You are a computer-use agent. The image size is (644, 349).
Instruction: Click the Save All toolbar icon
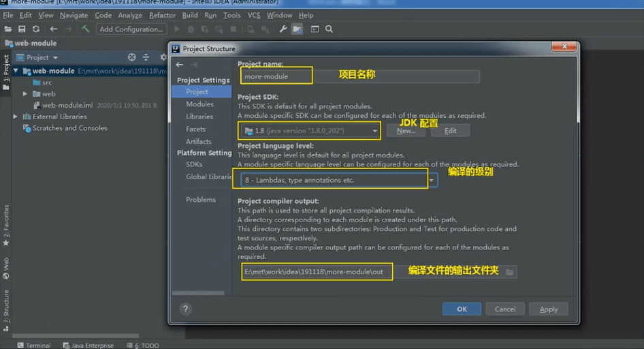click(22, 29)
